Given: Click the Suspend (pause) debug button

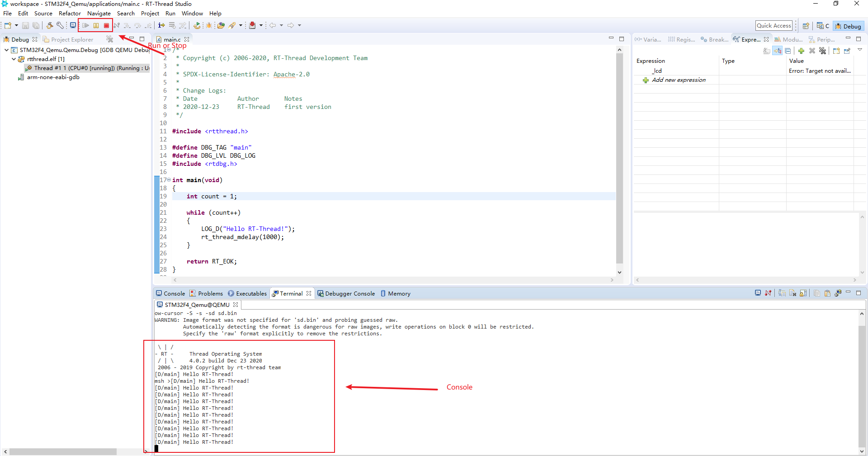Looking at the screenshot, I should point(96,25).
